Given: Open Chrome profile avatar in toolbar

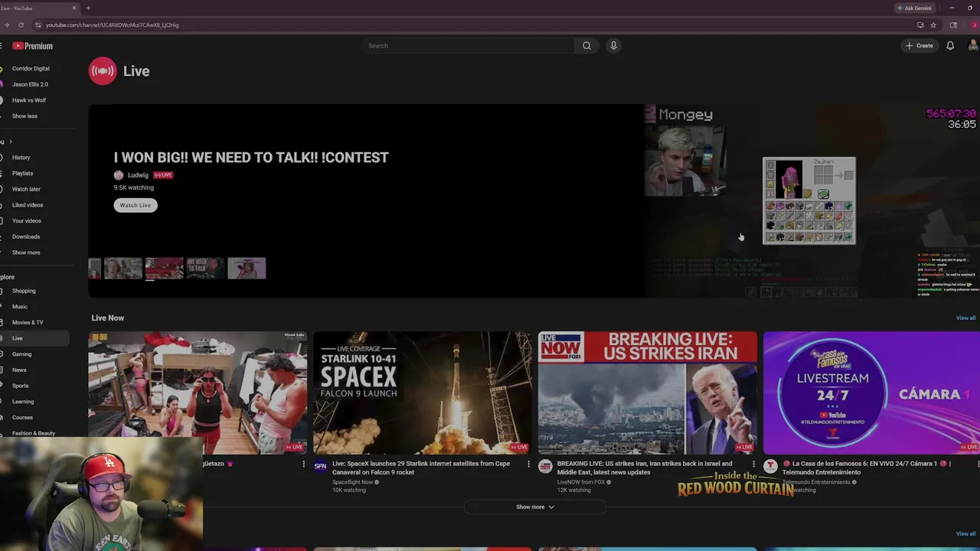Looking at the screenshot, I should click(x=975, y=24).
